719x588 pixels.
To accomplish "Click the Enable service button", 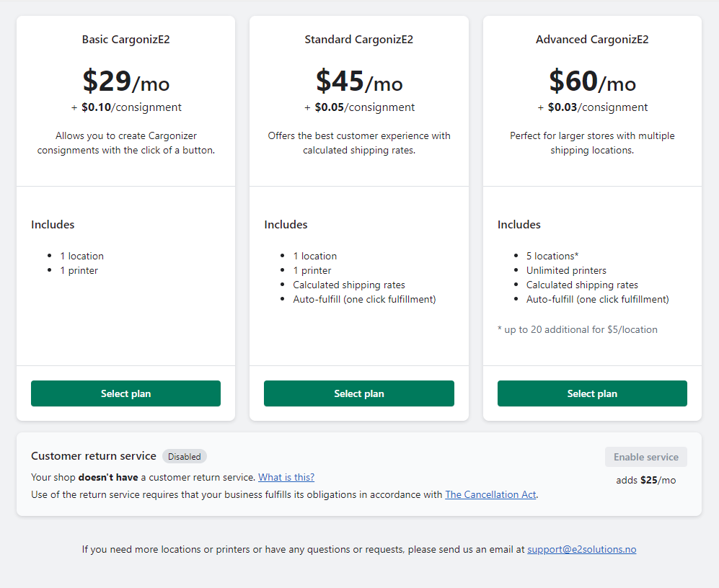I will click(645, 457).
